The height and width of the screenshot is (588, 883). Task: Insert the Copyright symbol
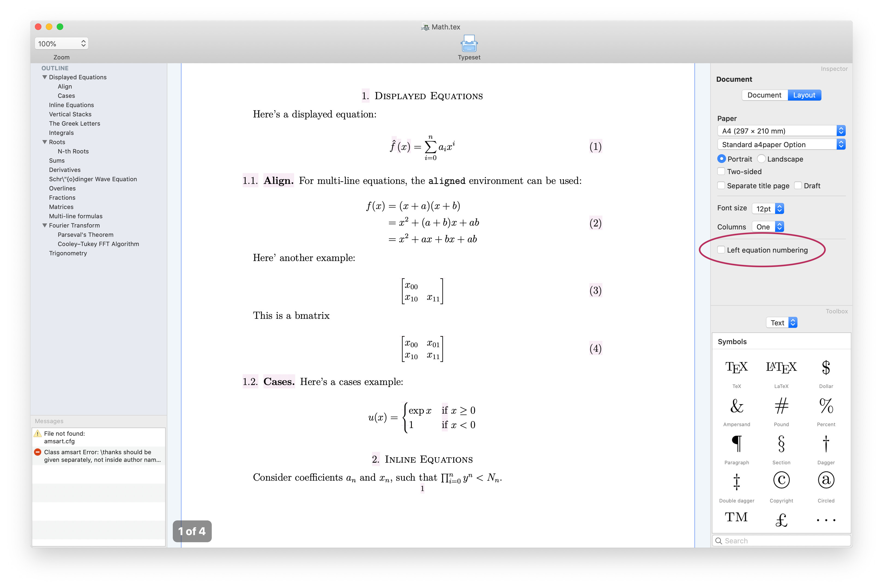[x=781, y=480]
